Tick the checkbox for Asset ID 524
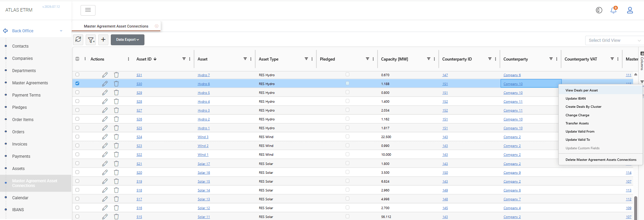 pyautogui.click(x=77, y=137)
